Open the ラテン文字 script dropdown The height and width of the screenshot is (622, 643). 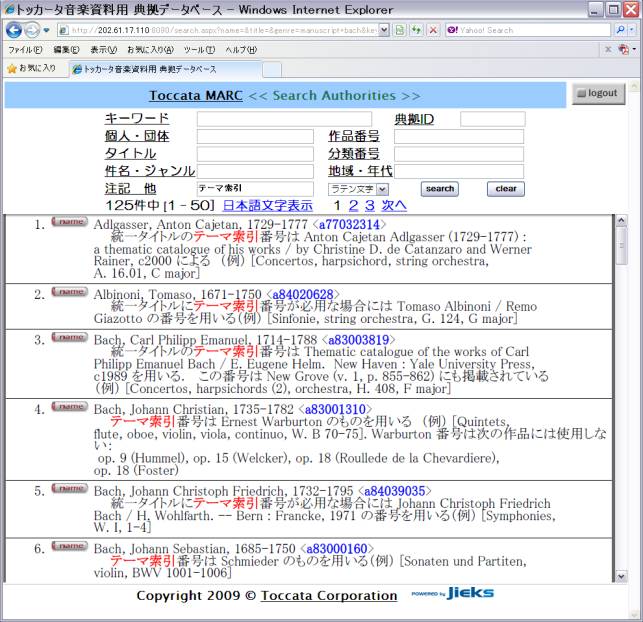pyautogui.click(x=358, y=189)
